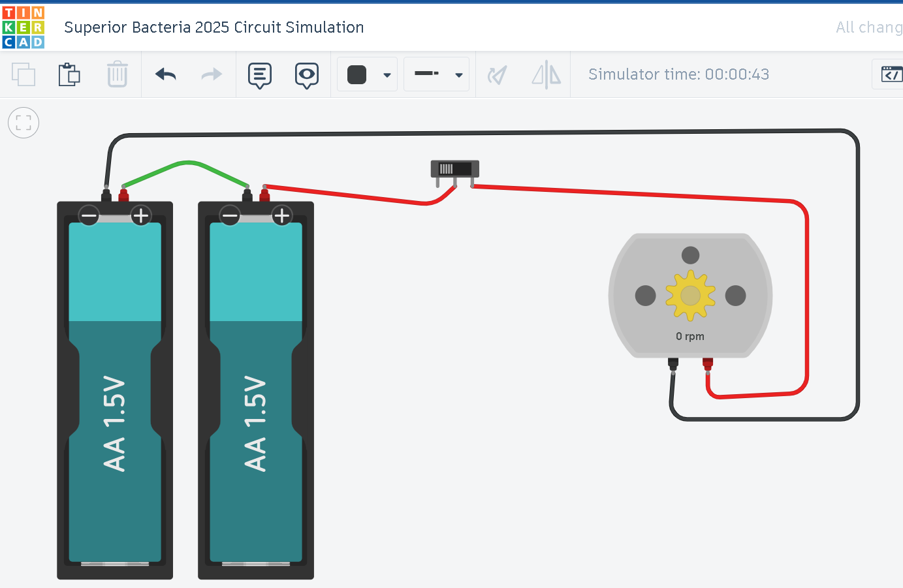Click the motor's red positive terminal
Screen dimensions: 903x588
coord(708,364)
